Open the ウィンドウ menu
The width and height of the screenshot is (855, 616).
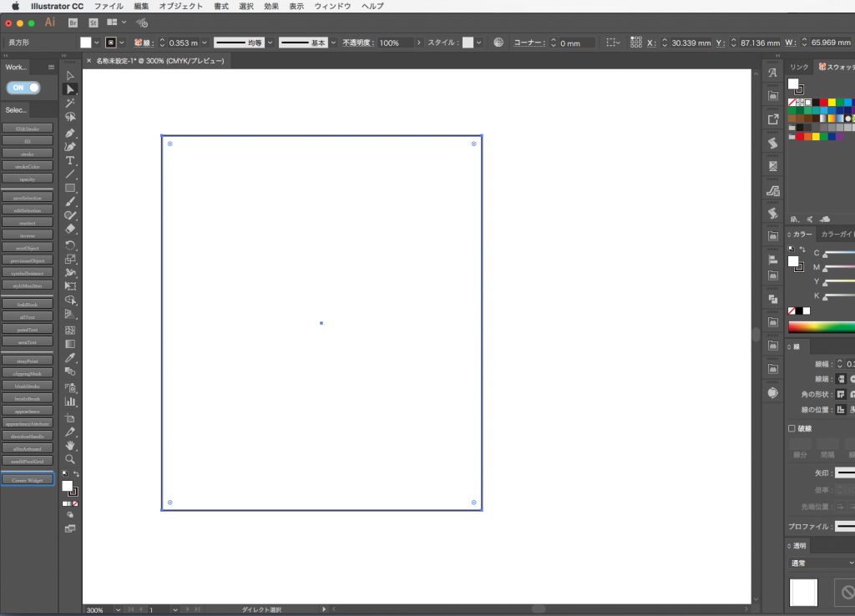click(331, 6)
